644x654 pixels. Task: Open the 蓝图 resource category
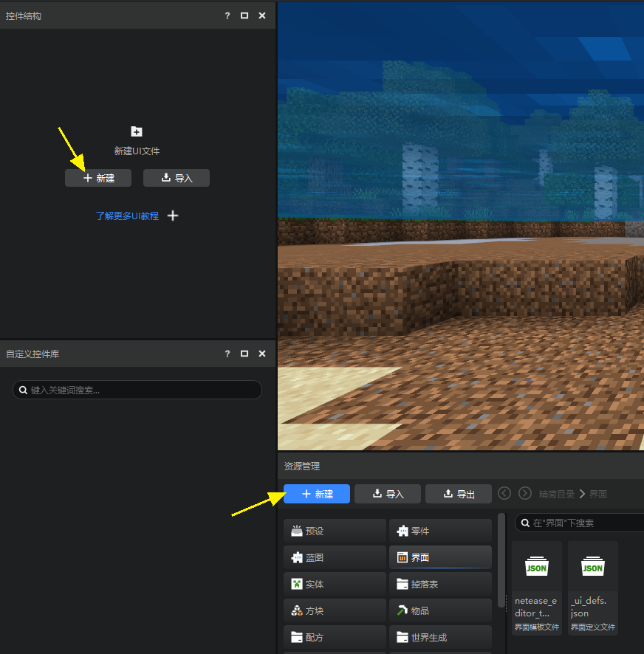(x=335, y=557)
